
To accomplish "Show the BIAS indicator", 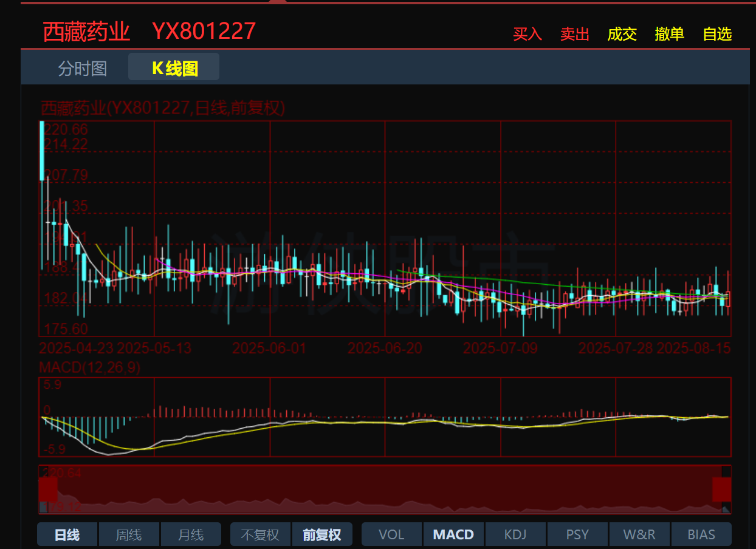I will point(701,534).
